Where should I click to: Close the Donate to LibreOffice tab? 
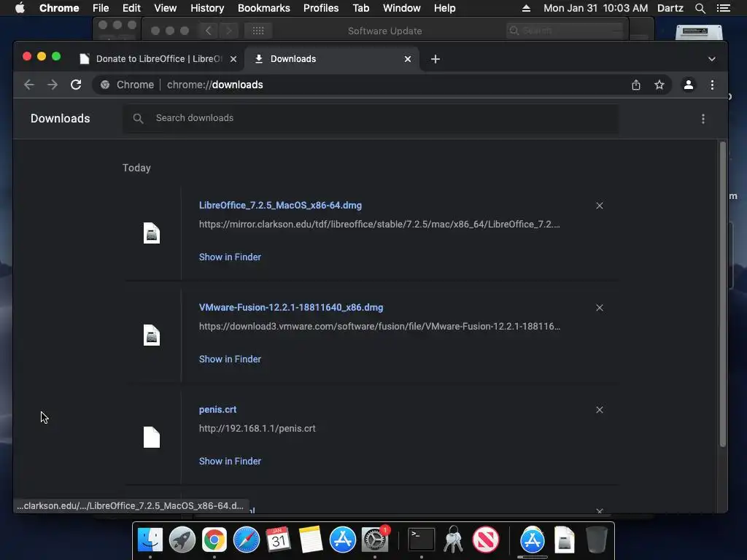pos(233,59)
